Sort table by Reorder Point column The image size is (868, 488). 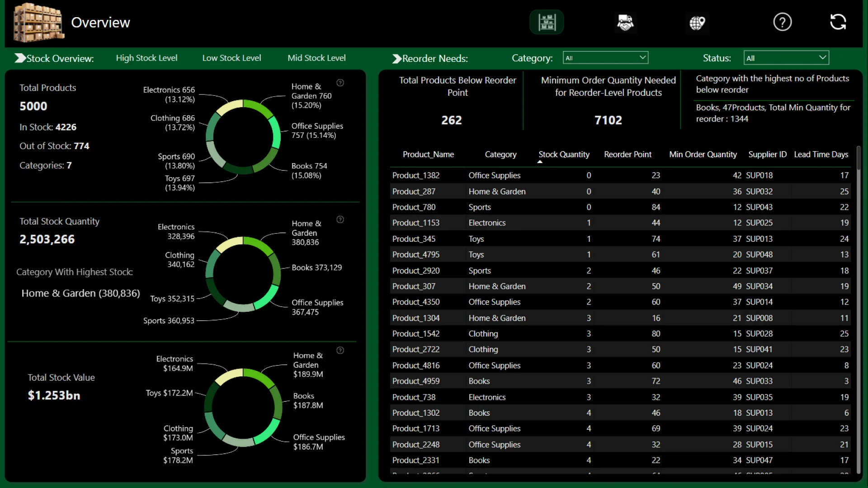tap(627, 155)
